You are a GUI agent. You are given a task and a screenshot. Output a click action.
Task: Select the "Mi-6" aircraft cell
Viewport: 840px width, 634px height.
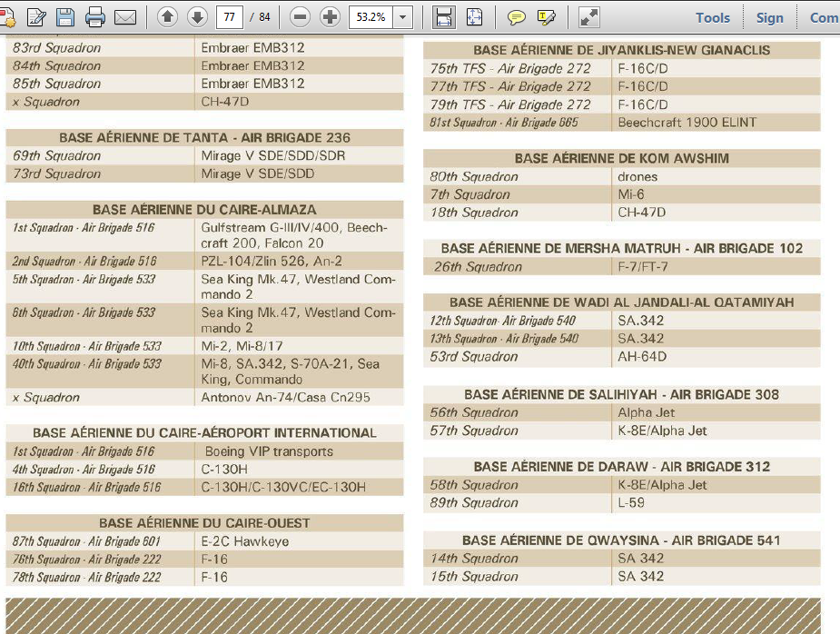[631, 194]
